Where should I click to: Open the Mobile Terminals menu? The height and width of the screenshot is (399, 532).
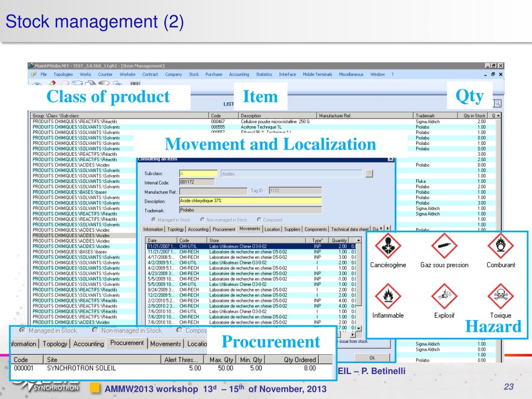coord(317,74)
